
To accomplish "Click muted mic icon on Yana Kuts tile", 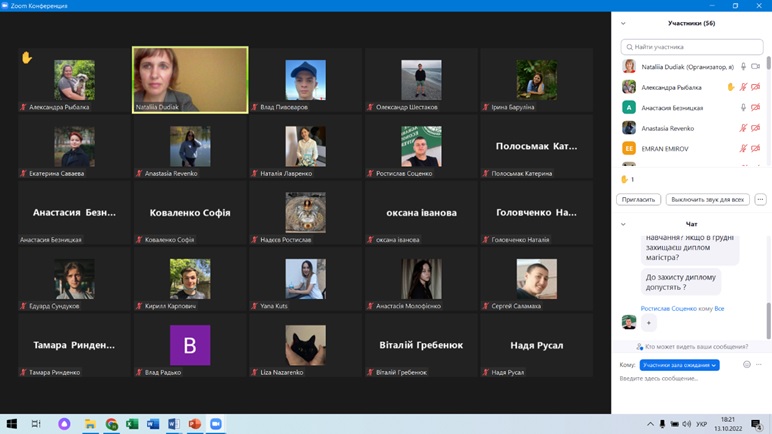I will [255, 306].
